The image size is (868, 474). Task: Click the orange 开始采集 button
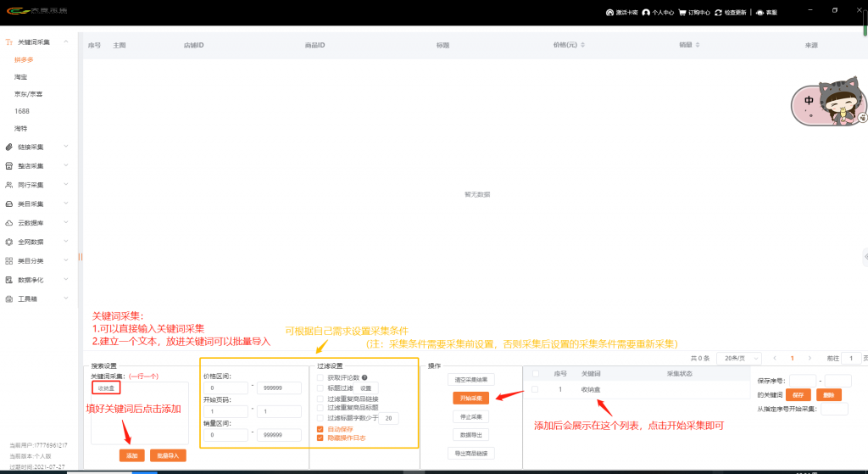click(471, 399)
